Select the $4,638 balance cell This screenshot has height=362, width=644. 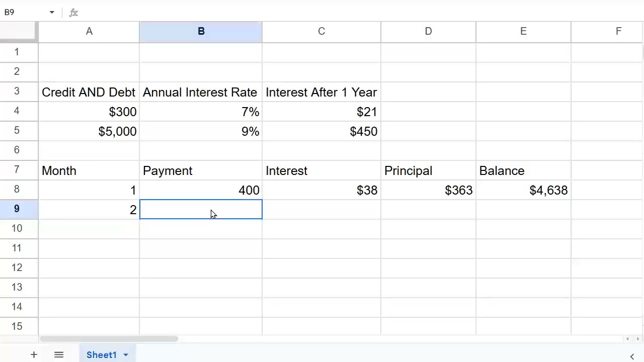523,190
